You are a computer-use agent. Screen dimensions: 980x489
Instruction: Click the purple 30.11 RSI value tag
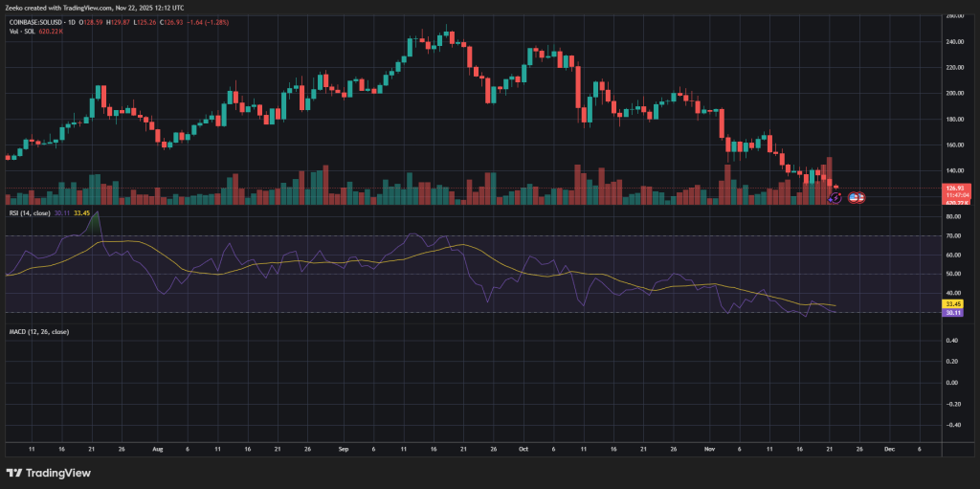click(951, 313)
